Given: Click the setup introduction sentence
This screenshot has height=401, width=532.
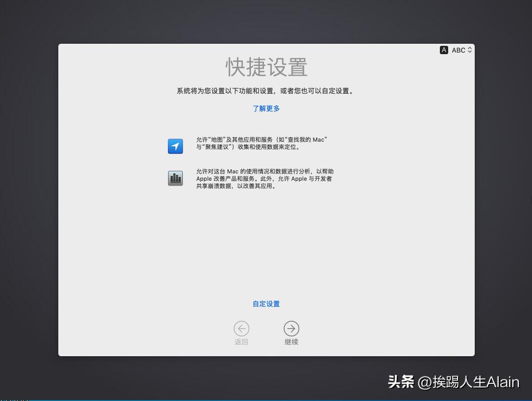Looking at the screenshot, I should [x=266, y=90].
